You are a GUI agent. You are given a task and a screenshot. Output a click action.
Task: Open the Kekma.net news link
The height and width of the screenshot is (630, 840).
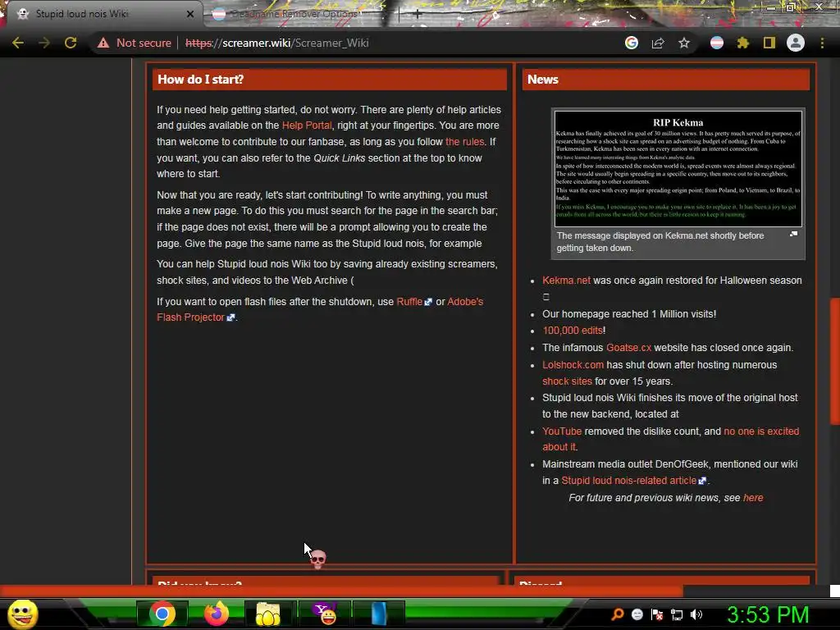(x=566, y=281)
